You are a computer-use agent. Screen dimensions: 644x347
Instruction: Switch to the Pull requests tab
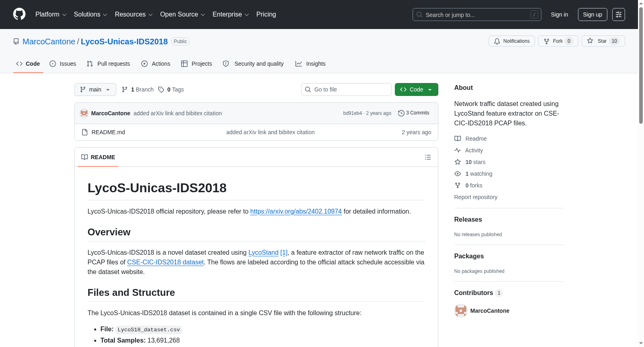[x=108, y=64]
